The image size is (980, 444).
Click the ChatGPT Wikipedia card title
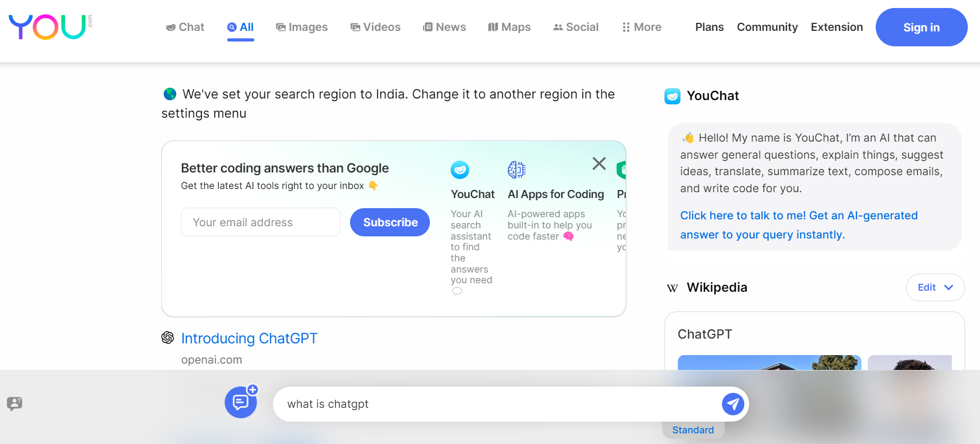tap(705, 334)
